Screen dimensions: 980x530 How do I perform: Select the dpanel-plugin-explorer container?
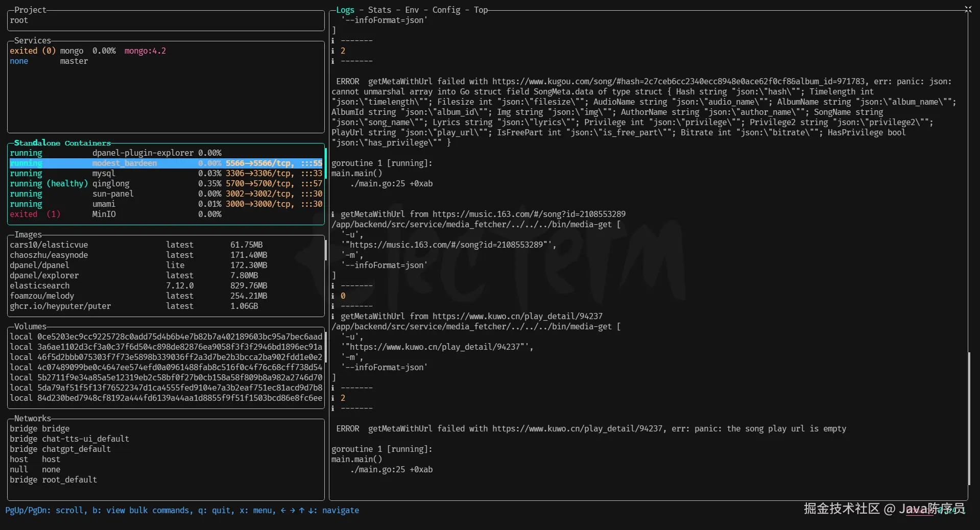(166, 153)
